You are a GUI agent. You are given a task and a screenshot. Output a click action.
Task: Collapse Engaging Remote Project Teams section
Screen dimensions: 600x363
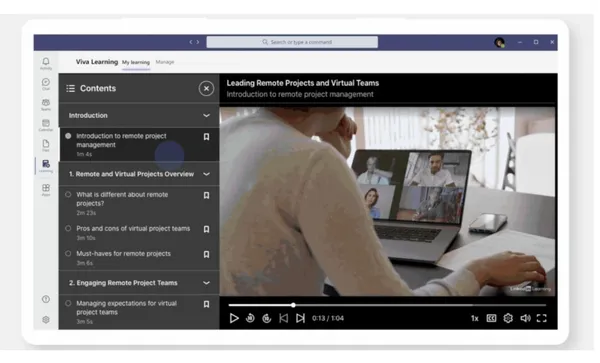[206, 283]
